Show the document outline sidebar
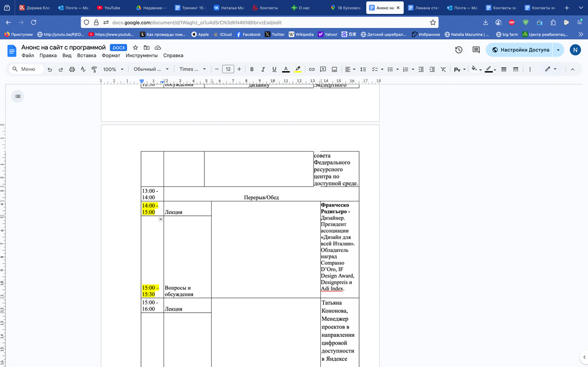The image size is (588, 367). click(18, 96)
